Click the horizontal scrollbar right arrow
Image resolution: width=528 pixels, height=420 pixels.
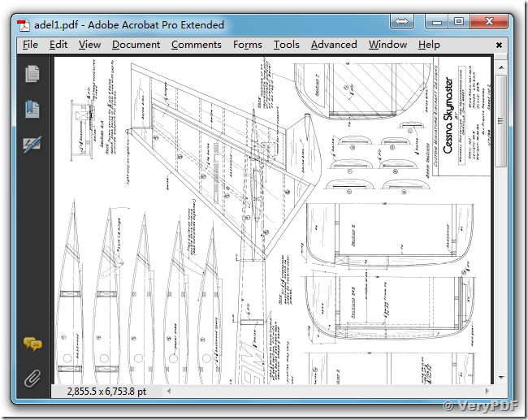pos(487,391)
